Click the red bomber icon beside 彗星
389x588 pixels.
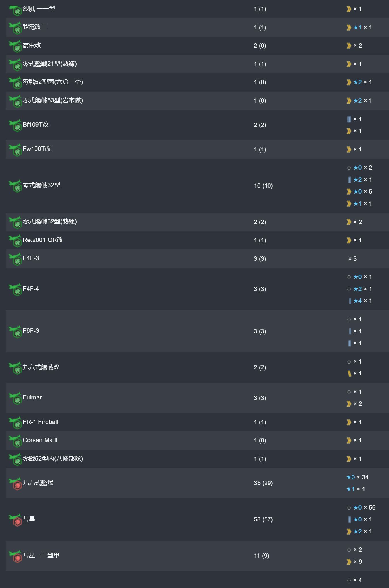point(15,520)
